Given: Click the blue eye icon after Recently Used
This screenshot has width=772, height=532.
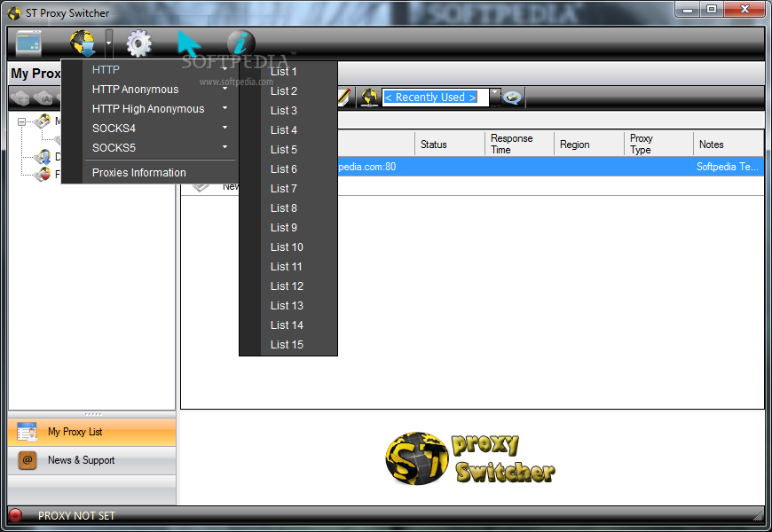Looking at the screenshot, I should (x=513, y=98).
